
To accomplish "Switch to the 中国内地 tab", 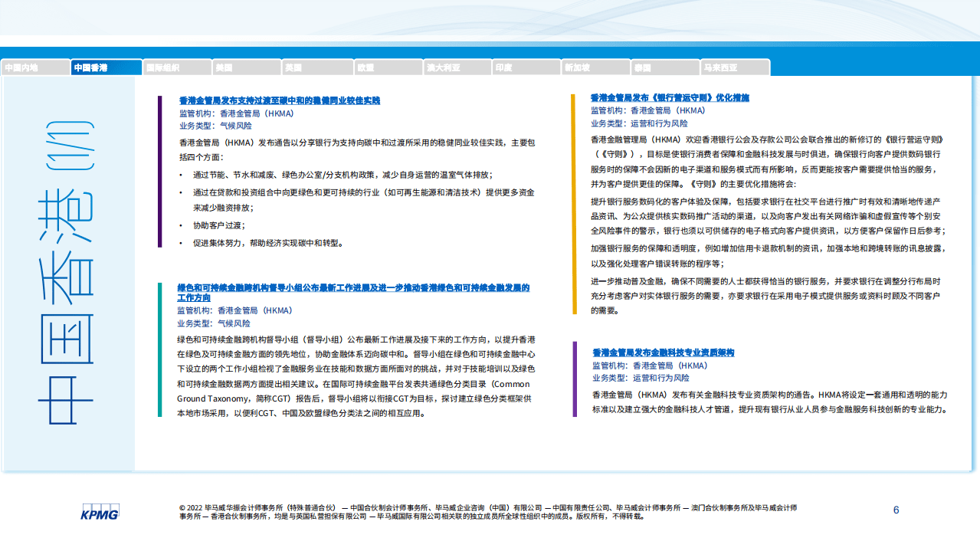I will tap(34, 66).
